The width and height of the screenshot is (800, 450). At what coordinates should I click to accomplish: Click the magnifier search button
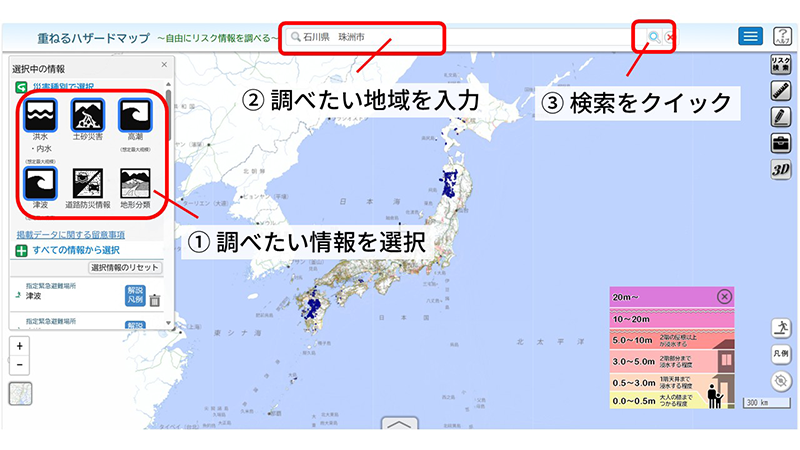(654, 37)
